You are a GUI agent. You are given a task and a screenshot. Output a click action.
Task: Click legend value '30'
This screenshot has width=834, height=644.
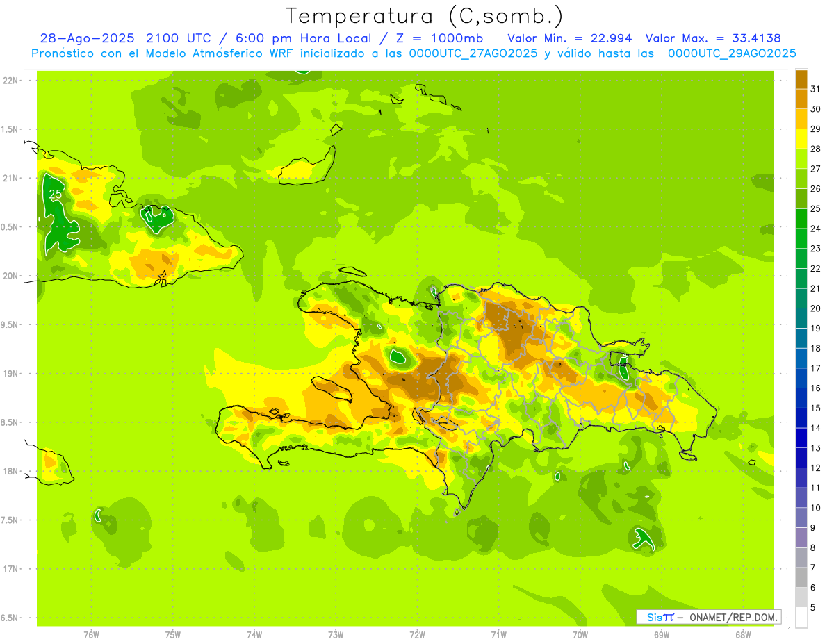pyautogui.click(x=815, y=109)
